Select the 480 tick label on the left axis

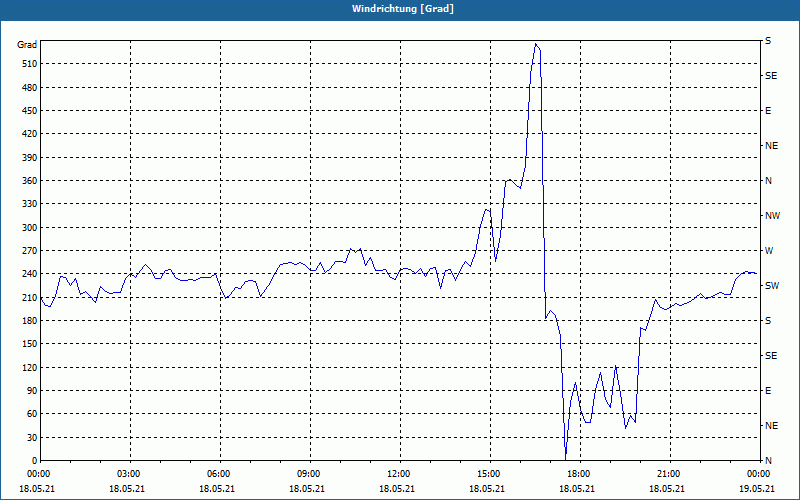[x=29, y=87]
